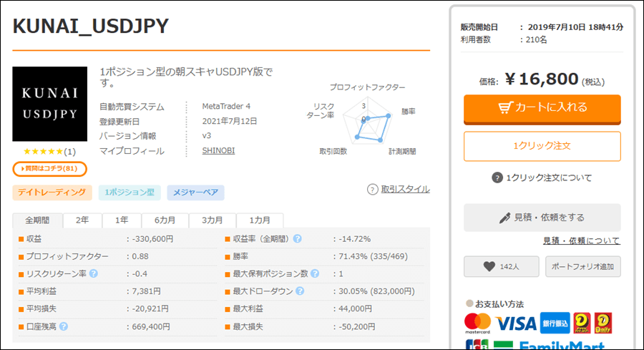Click the profit factor value 0.88

click(x=140, y=256)
